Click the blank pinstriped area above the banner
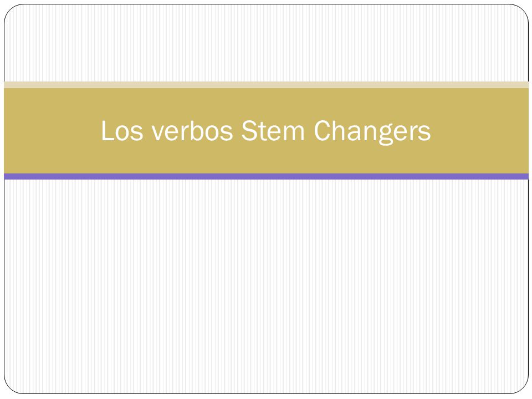 pyautogui.click(x=266, y=43)
